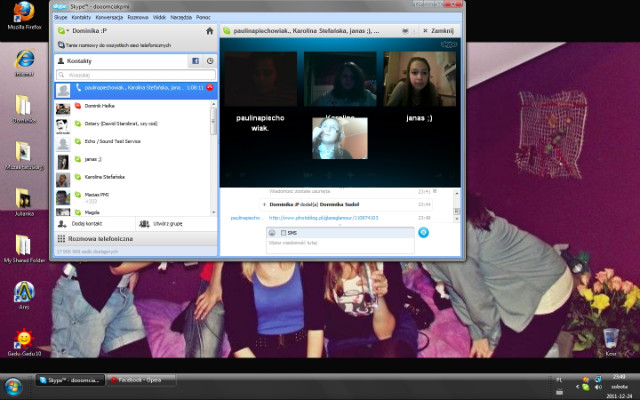
Task: Open Rozmowa telefoniczna panel
Action: [136, 238]
